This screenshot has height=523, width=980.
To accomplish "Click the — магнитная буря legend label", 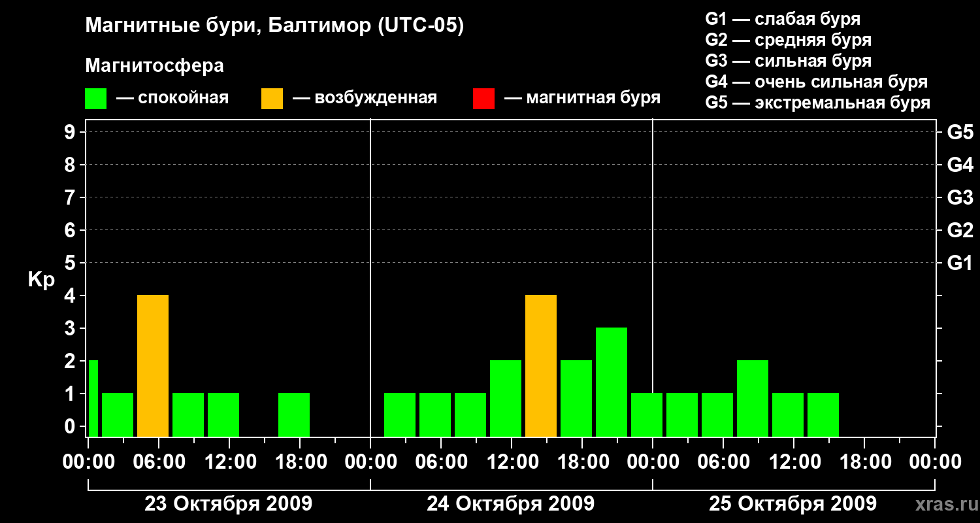I will 582,98.
